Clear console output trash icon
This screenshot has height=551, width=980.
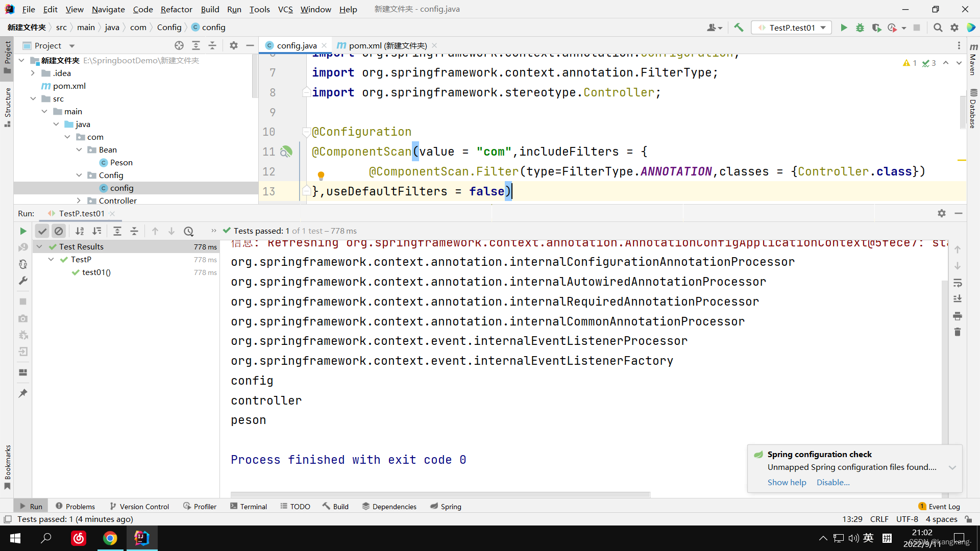[x=958, y=332]
